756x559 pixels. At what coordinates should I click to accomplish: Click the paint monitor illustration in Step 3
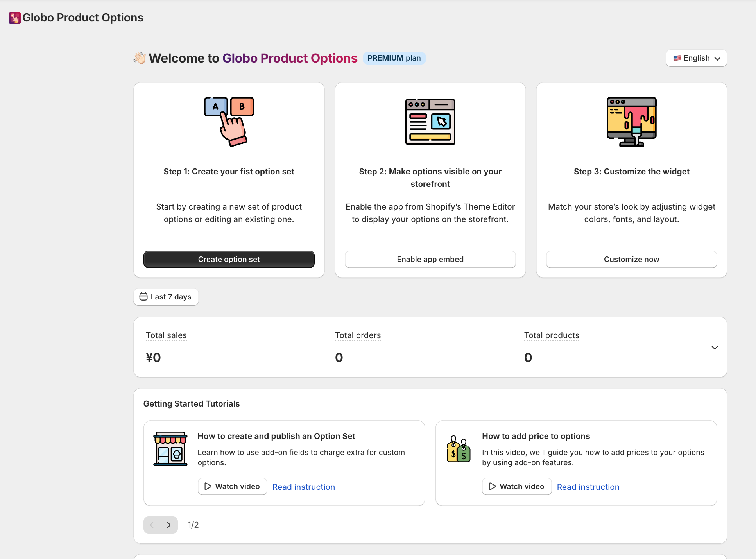click(x=631, y=122)
